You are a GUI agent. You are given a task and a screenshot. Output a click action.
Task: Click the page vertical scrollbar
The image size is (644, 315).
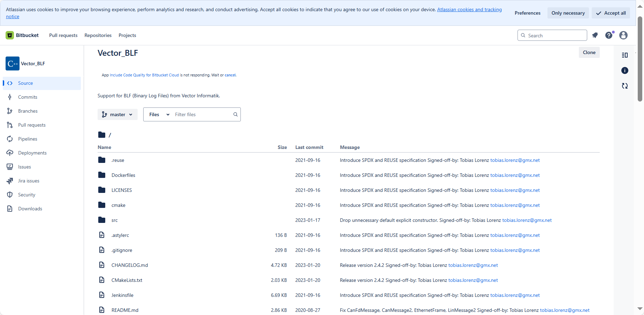click(x=640, y=59)
